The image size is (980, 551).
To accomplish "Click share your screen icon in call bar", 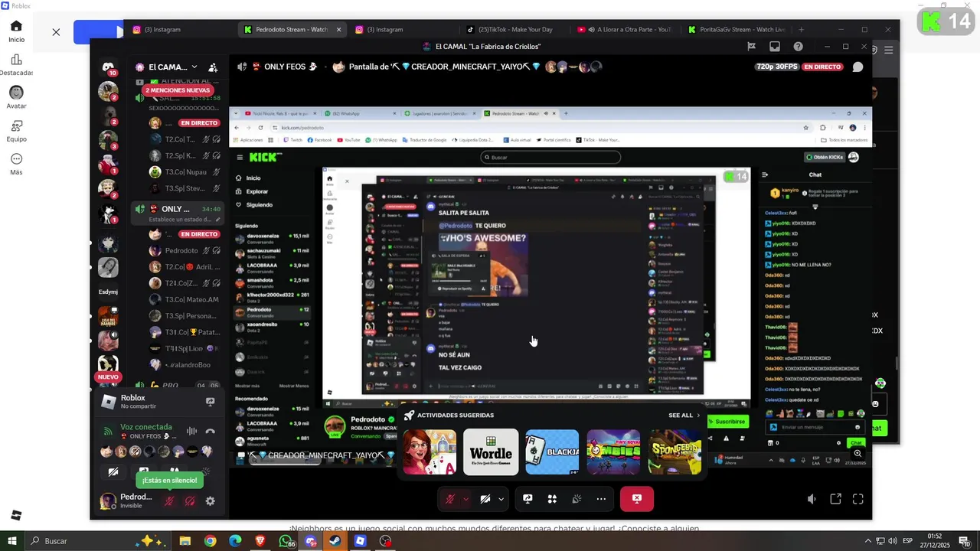I will pos(528,499).
